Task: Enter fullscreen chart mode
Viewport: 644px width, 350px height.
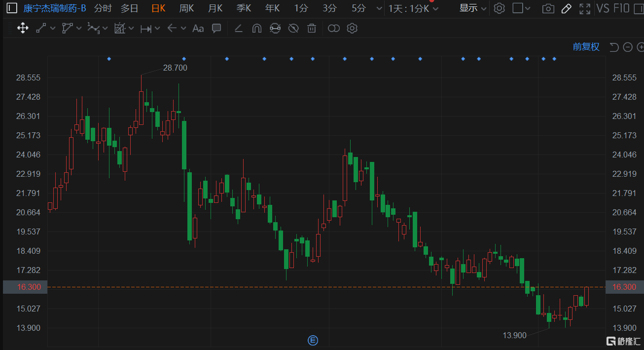Action: coord(585,8)
